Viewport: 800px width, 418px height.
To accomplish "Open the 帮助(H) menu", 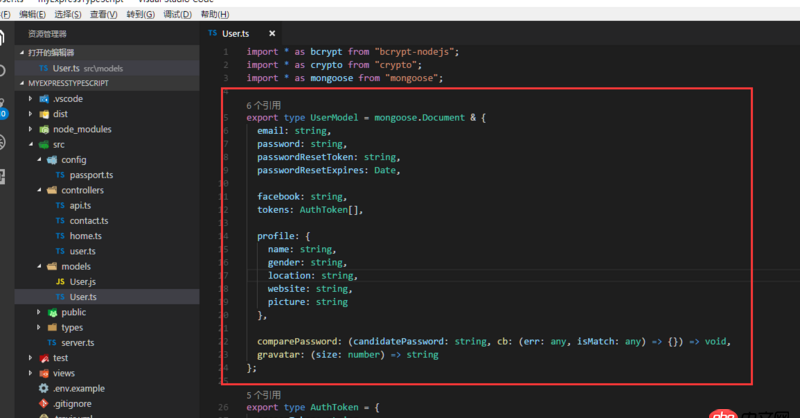I will (x=215, y=14).
